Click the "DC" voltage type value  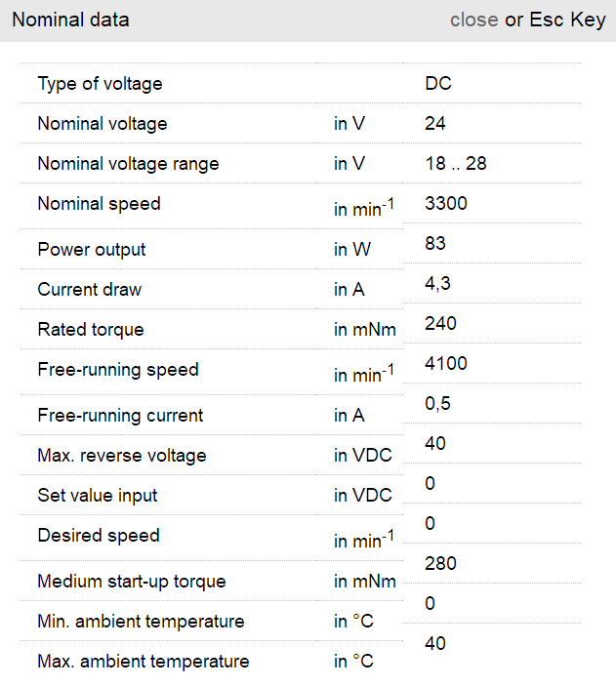(x=438, y=84)
